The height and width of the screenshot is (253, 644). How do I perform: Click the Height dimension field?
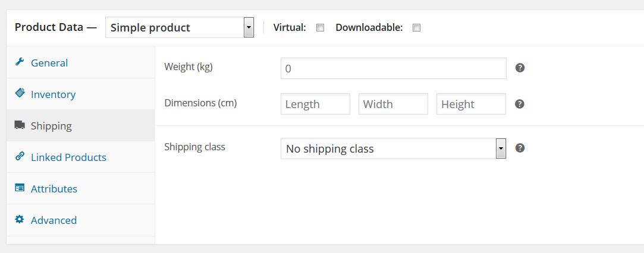(x=471, y=104)
